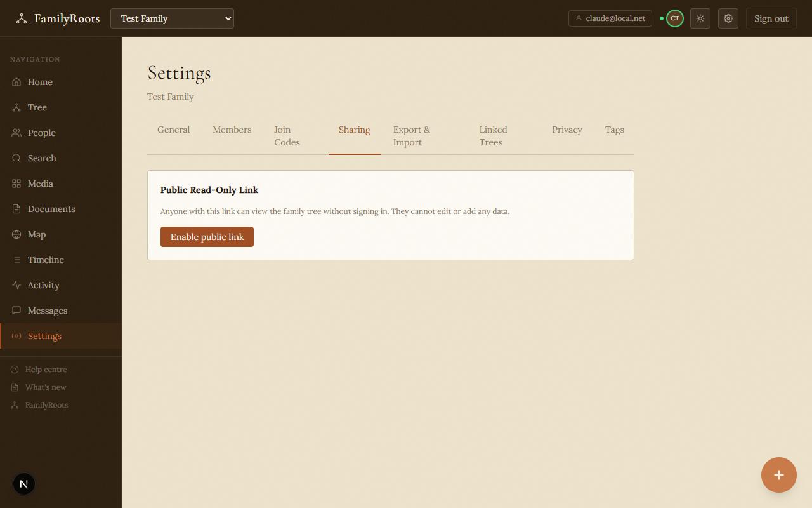Click the Documents file icon in sidebar
812x508 pixels.
[16, 209]
